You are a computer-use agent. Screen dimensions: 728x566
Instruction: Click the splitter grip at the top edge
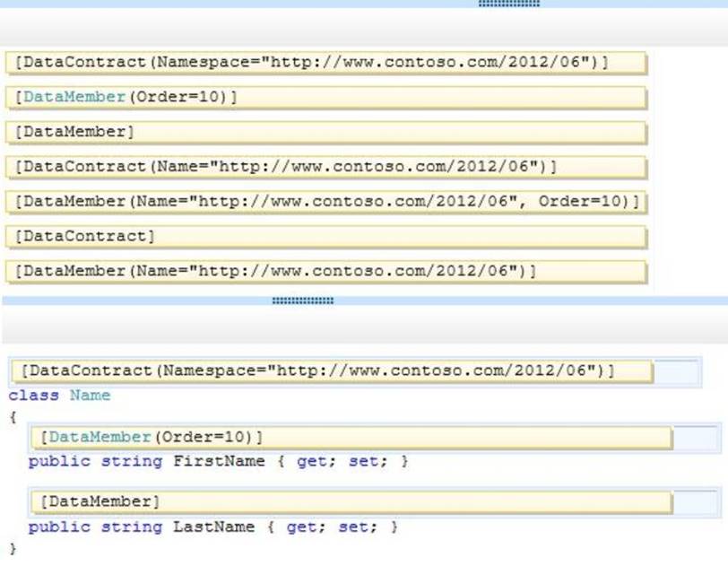(509, 4)
